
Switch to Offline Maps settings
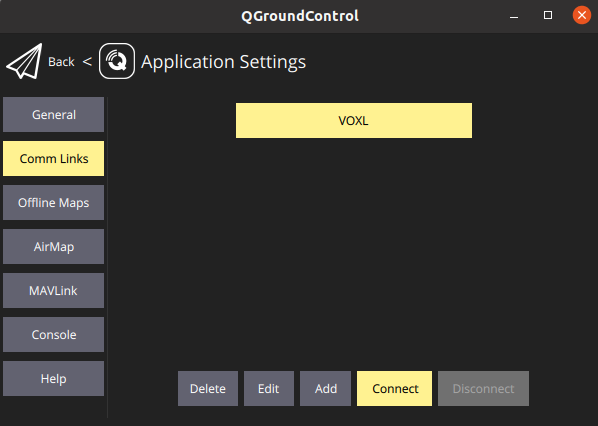pos(53,203)
